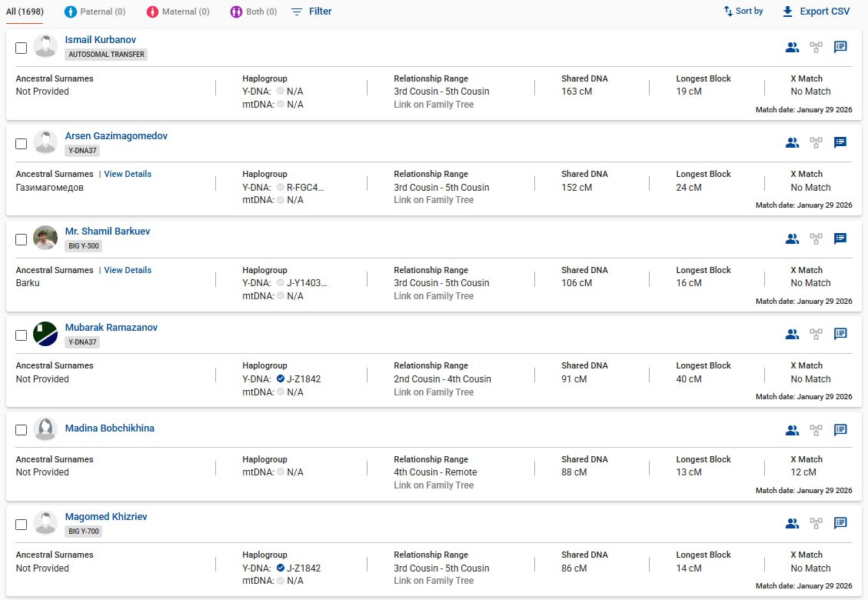Select checkbox for Arsen Gazimagomedov
Screen dimensions: 868x600
point(21,144)
